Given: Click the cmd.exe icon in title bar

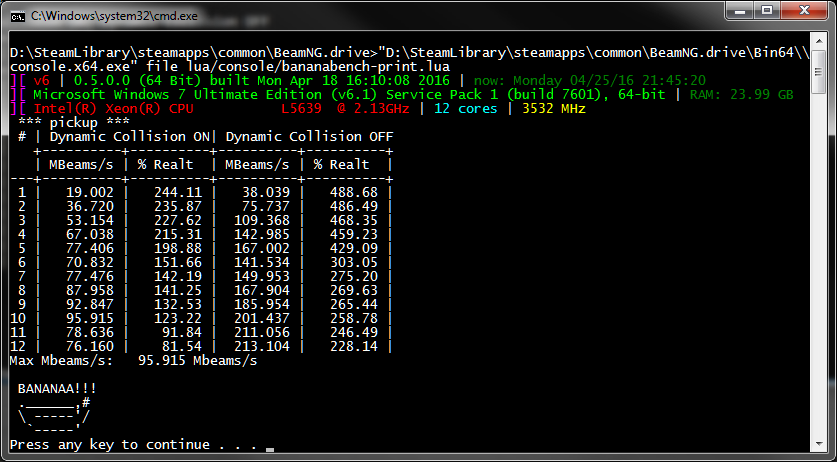Looking at the screenshot, I should click(x=18, y=17).
